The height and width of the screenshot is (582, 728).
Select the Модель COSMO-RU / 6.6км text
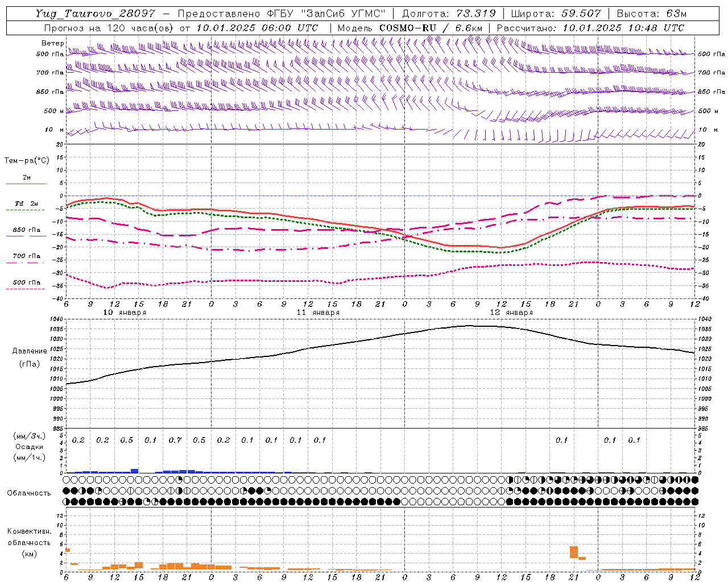point(410,28)
